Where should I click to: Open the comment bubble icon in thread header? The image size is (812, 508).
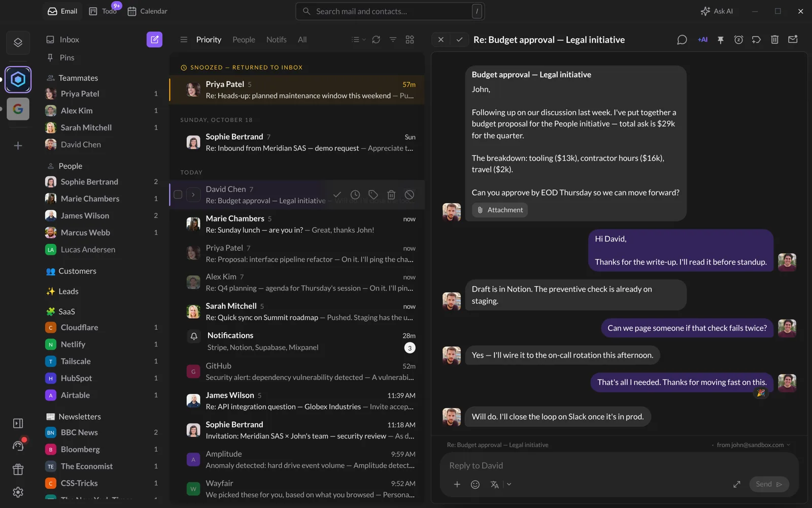coord(682,40)
